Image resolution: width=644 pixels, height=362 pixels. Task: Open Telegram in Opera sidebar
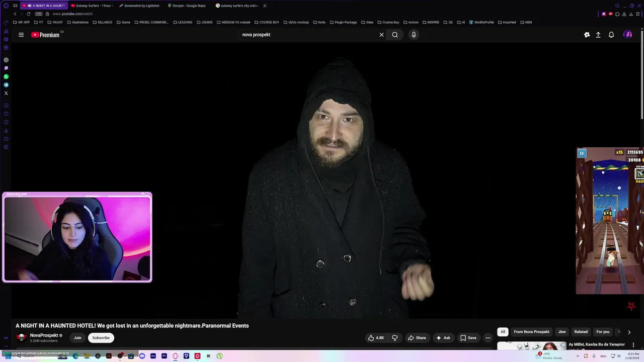click(x=6, y=85)
